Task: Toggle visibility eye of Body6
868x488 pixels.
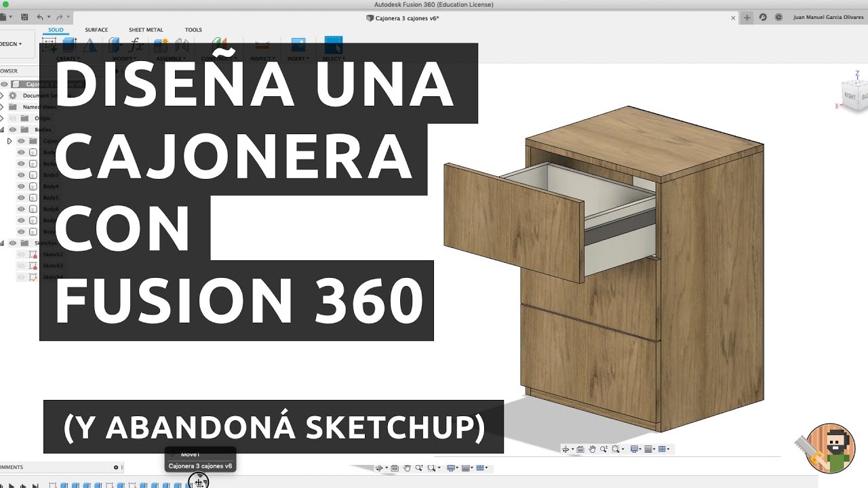Action: (x=21, y=209)
